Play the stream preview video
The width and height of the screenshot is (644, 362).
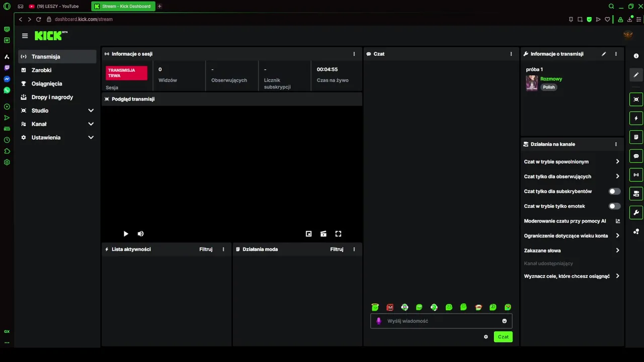(x=126, y=234)
